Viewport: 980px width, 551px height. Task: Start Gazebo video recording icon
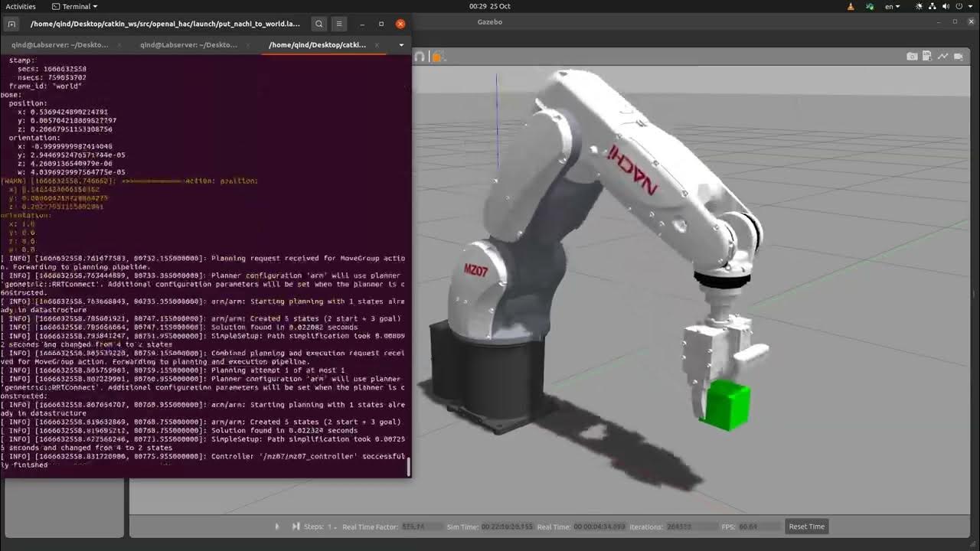[958, 57]
